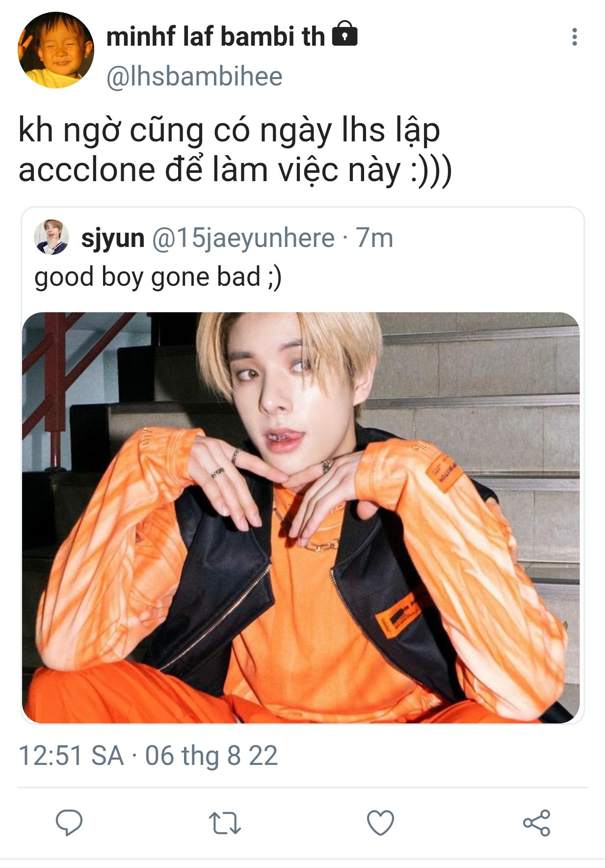This screenshot has width=606, height=868.
Task: Tap the trailing :))) emoticon in tweet text
Action: click(x=431, y=170)
